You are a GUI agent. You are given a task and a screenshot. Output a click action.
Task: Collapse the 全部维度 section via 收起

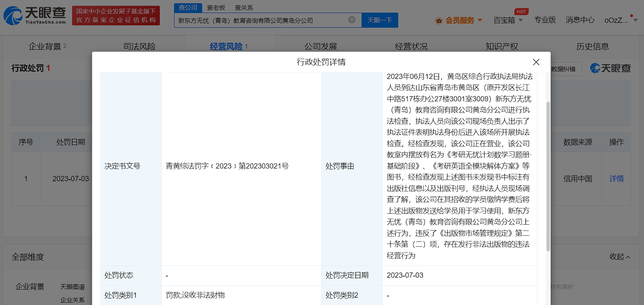[x=620, y=257]
